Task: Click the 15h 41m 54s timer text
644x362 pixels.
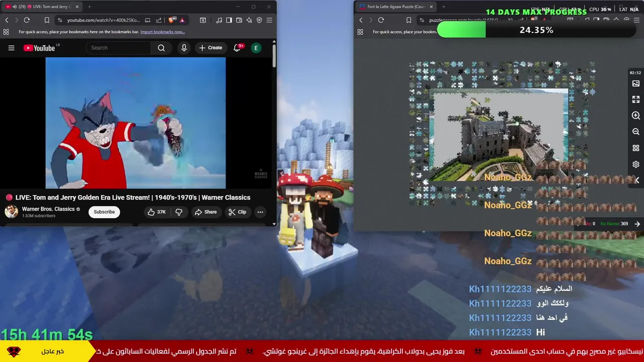Action: tap(47, 334)
